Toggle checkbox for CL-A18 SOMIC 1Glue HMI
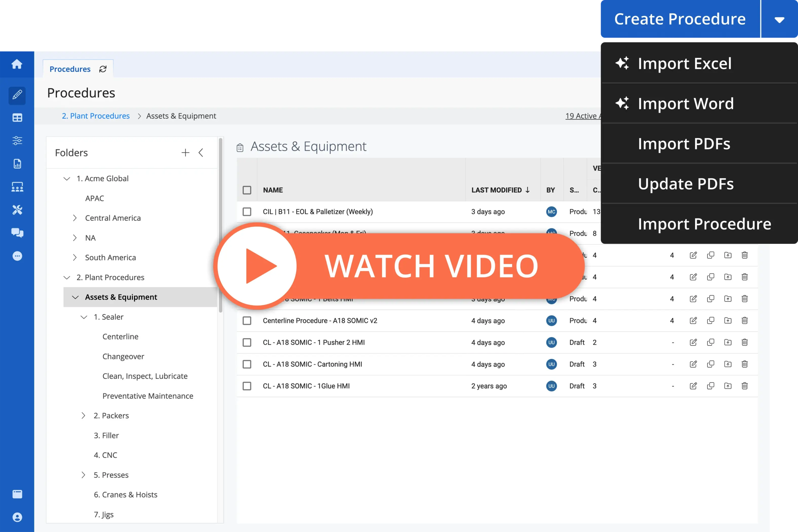The width and height of the screenshot is (798, 532). (x=247, y=385)
